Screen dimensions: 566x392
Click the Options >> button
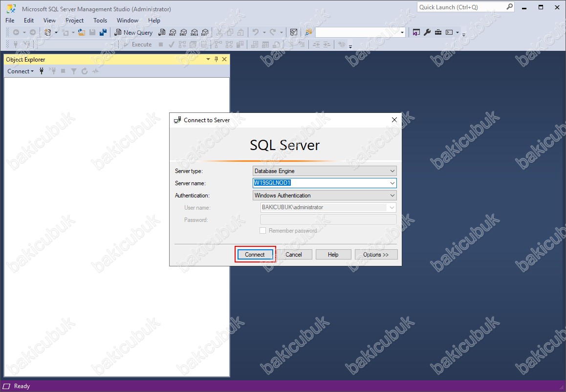[376, 255]
